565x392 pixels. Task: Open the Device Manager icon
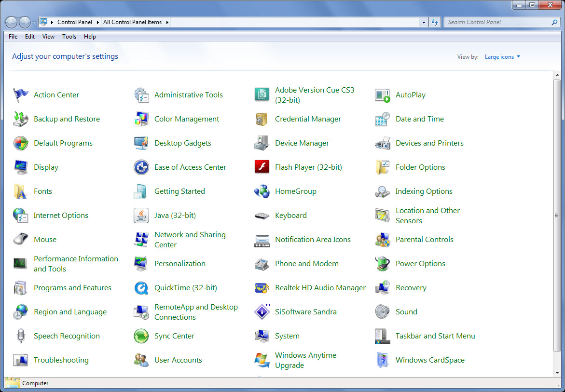click(262, 143)
